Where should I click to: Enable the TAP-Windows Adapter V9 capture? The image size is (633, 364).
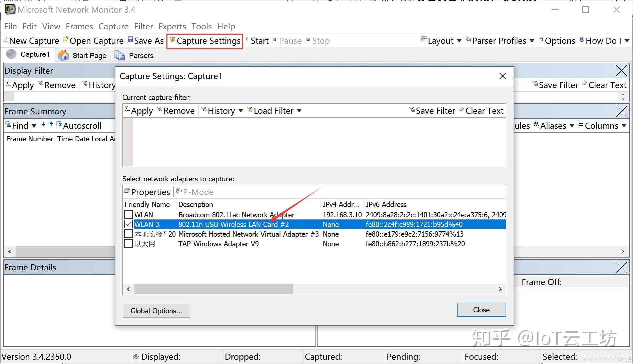click(x=128, y=243)
